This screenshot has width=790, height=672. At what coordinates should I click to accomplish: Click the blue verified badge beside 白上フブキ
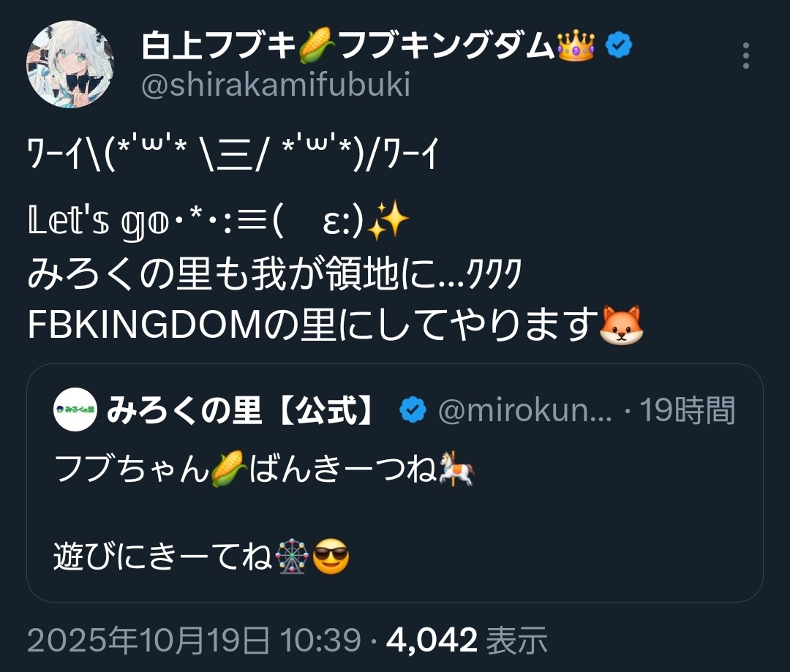click(x=618, y=45)
